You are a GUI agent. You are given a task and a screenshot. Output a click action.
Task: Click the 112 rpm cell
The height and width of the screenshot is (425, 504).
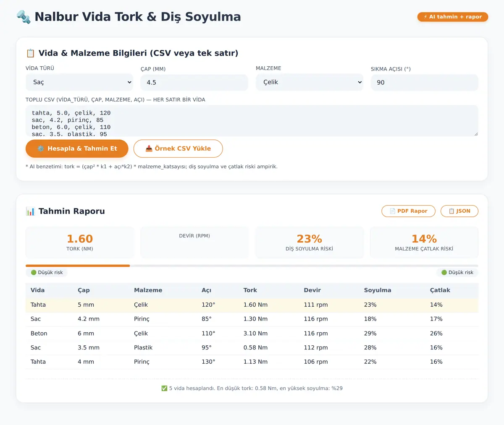[316, 348]
